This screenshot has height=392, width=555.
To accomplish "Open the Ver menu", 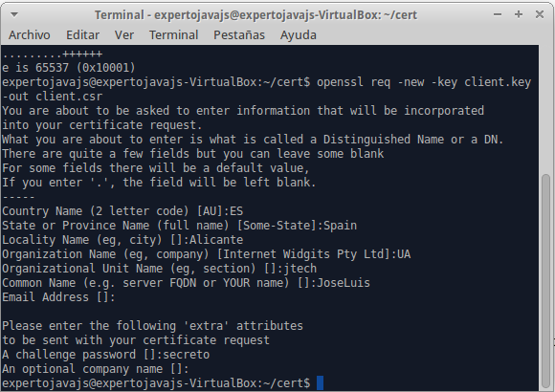I will tap(124, 35).
